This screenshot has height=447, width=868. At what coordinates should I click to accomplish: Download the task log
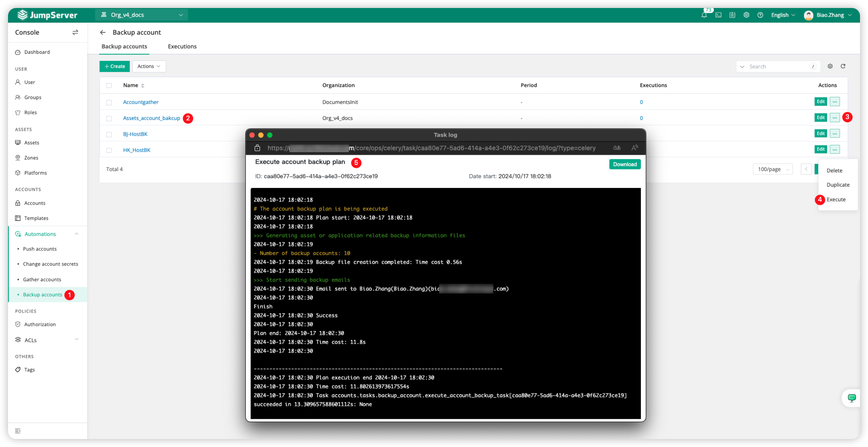624,164
